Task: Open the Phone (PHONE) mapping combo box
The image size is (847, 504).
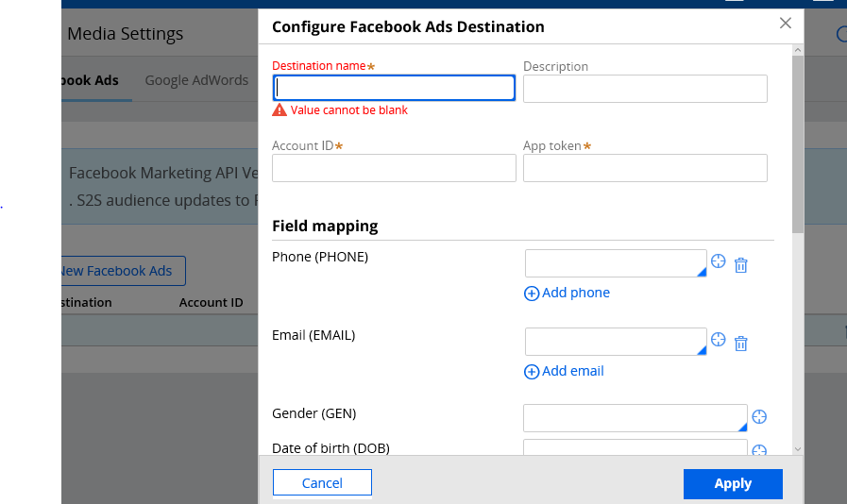Action: 616,263
